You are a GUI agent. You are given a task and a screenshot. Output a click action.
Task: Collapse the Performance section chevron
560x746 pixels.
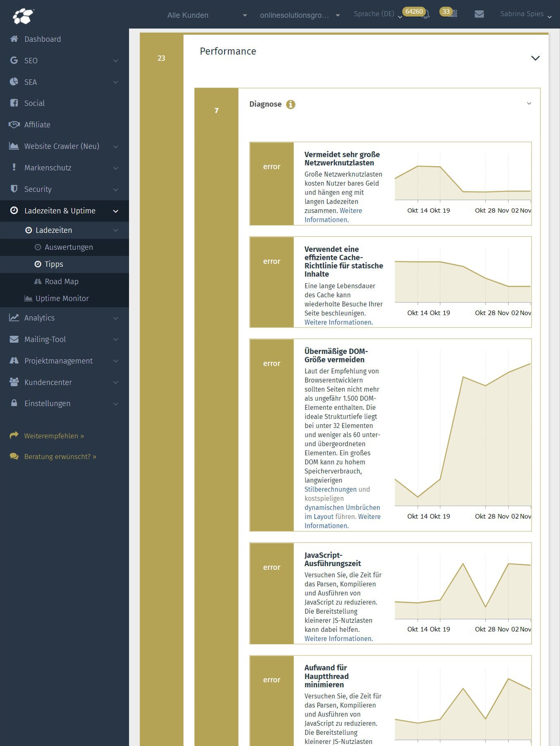click(x=535, y=58)
